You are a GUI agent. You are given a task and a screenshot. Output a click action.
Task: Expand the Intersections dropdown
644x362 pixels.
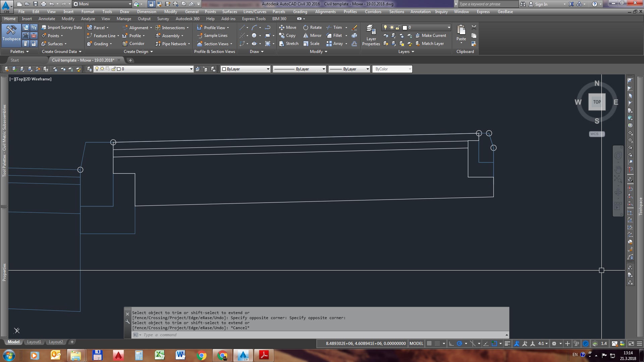click(187, 27)
